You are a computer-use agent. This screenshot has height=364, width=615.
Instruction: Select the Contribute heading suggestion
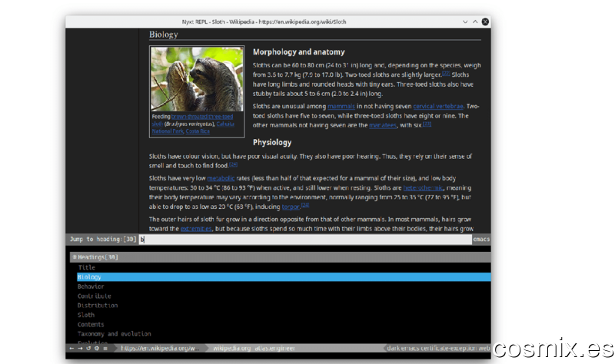point(94,296)
